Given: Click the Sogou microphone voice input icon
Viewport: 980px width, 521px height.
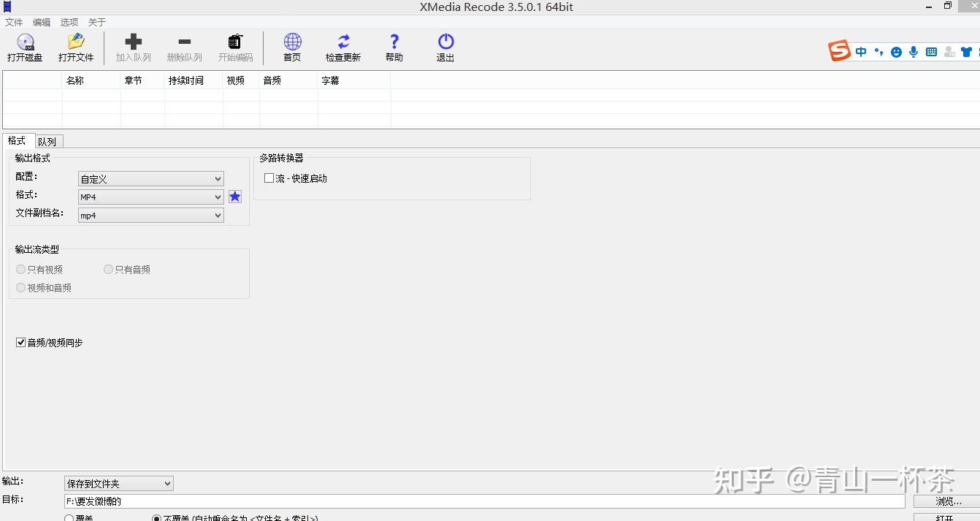Looking at the screenshot, I should (x=914, y=52).
